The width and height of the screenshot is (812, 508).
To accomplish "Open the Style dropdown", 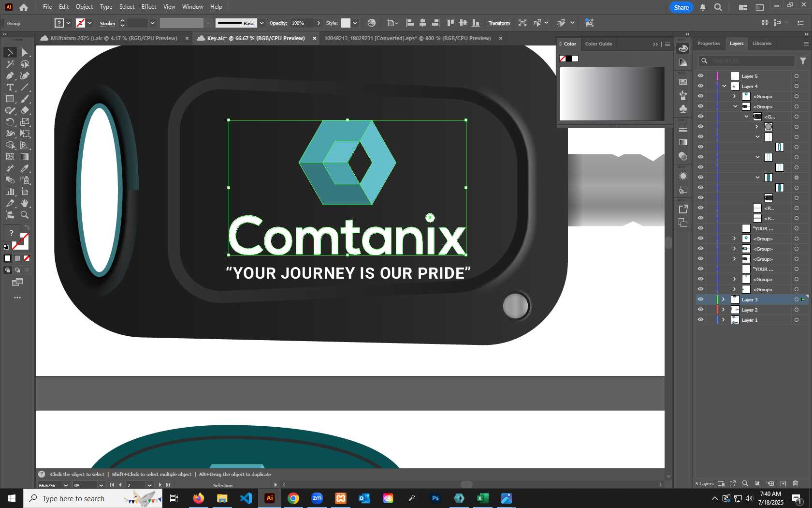I will pyautogui.click(x=355, y=23).
